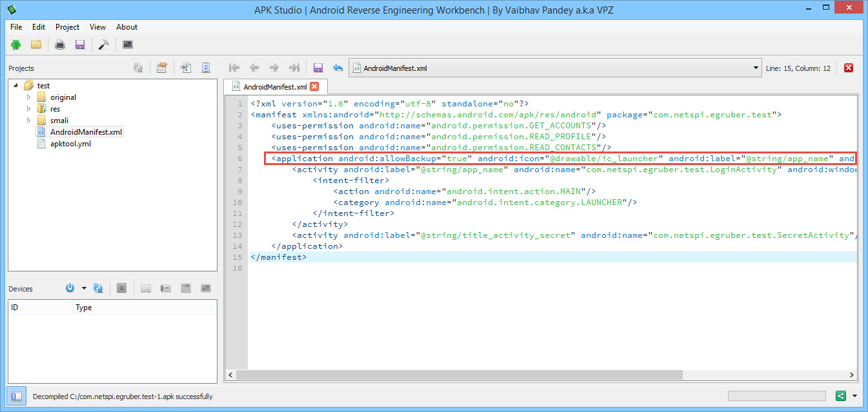This screenshot has width=868, height=412.
Task: Open the terminal console toolbar icon
Action: (128, 44)
